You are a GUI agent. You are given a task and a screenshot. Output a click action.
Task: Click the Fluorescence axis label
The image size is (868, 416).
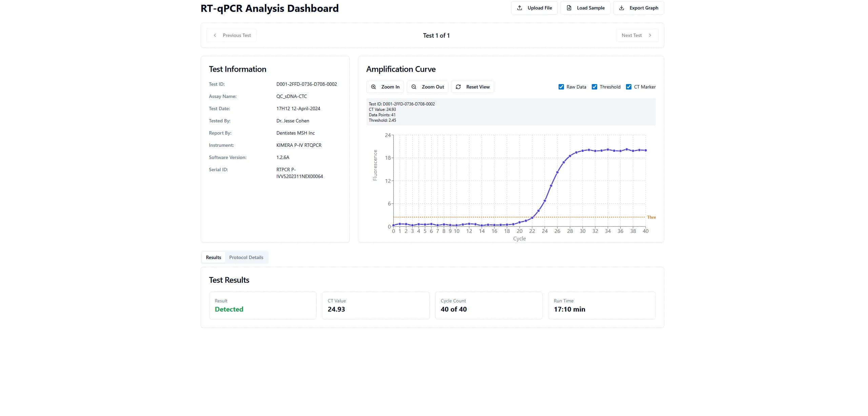(x=375, y=165)
